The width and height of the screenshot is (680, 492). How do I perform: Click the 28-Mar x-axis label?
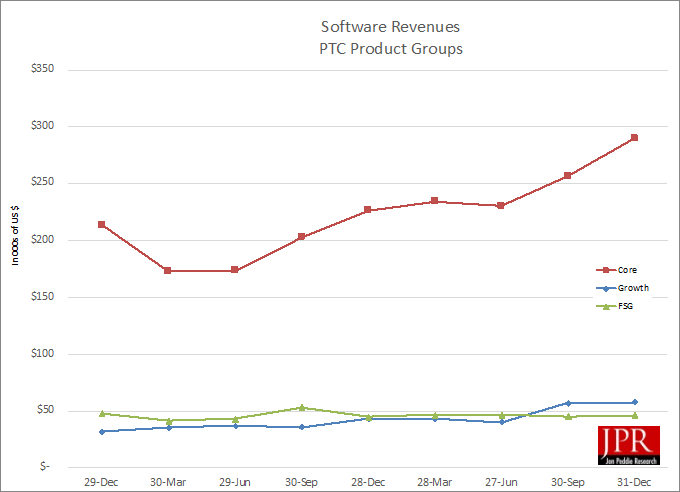[435, 482]
